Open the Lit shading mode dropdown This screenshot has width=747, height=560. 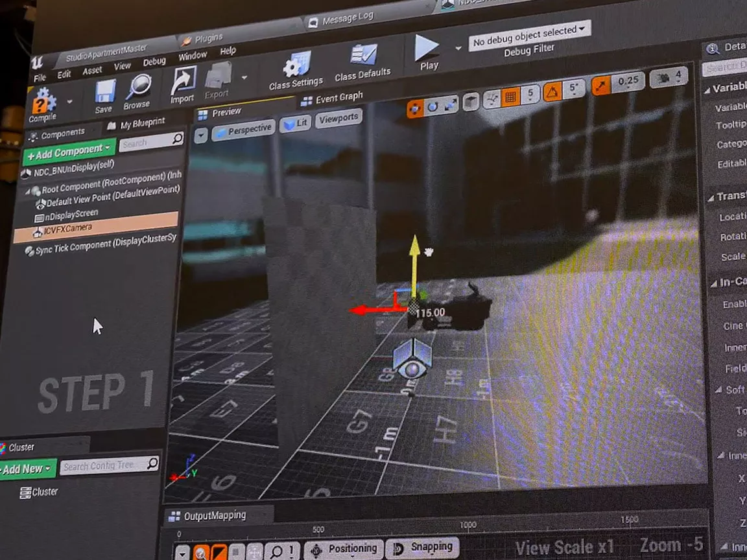point(296,123)
